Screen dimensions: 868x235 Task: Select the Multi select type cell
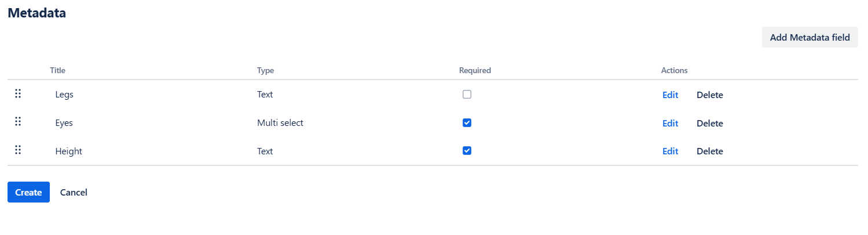point(280,123)
